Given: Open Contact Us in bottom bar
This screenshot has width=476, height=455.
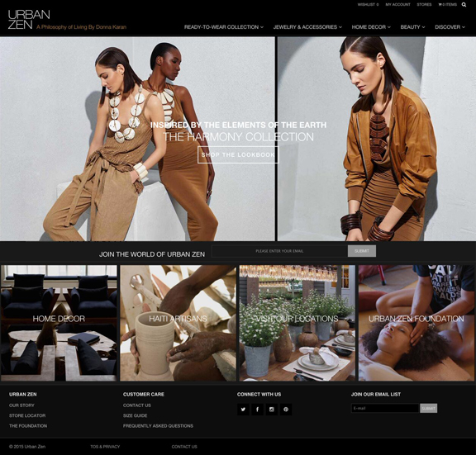Looking at the screenshot, I should coord(184,447).
